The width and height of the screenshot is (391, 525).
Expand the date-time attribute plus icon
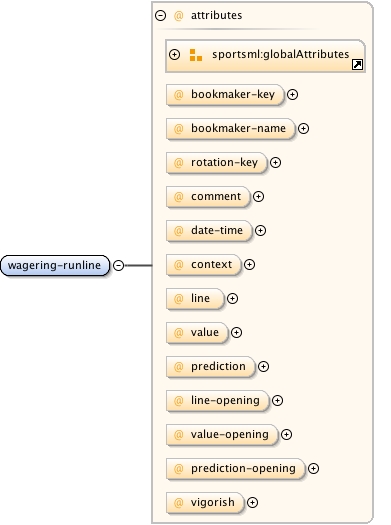[260, 231]
